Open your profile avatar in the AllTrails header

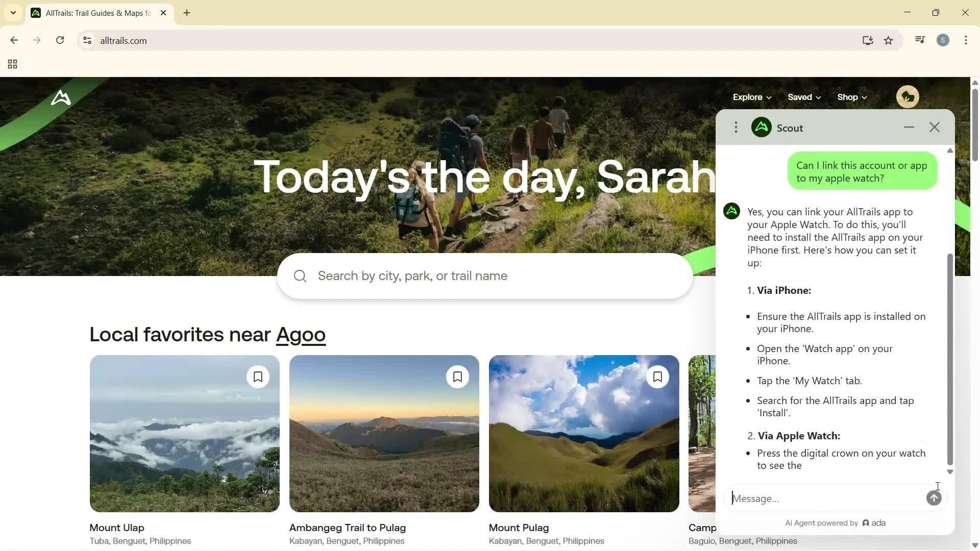point(908,96)
